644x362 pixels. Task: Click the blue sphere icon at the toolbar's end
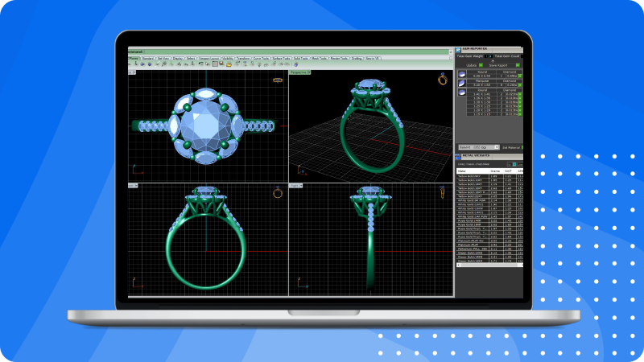click(295, 64)
